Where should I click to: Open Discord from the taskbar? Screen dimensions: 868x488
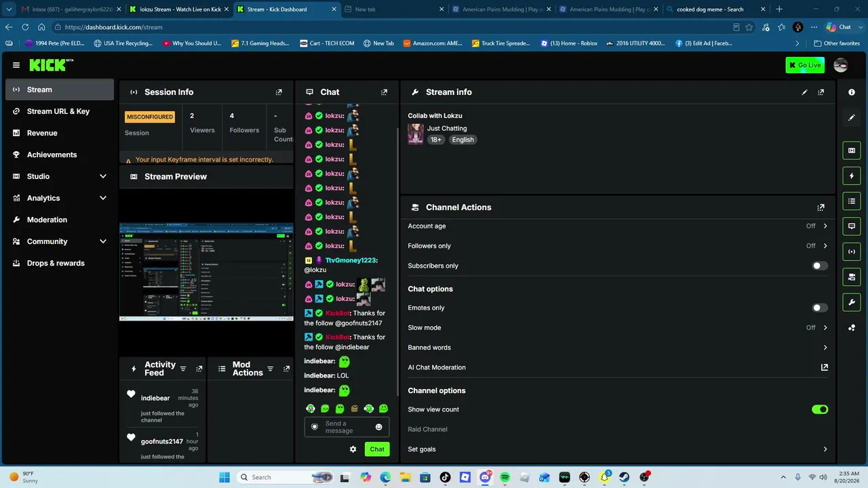485,477
